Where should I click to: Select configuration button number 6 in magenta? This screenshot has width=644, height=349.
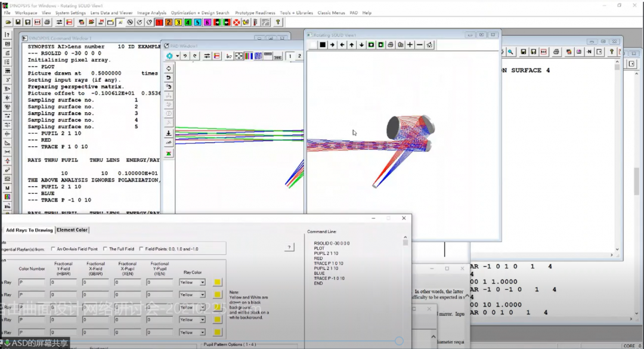pos(208,22)
